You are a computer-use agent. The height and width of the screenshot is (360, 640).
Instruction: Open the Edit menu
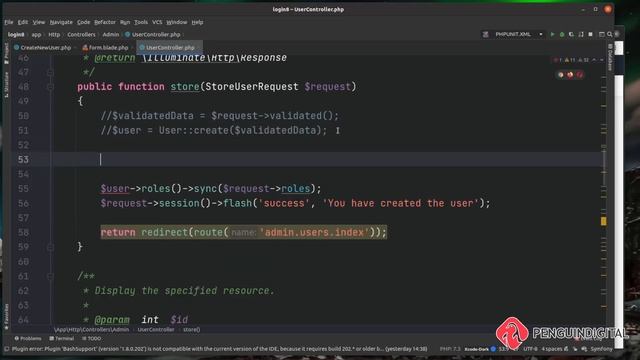tap(23, 22)
